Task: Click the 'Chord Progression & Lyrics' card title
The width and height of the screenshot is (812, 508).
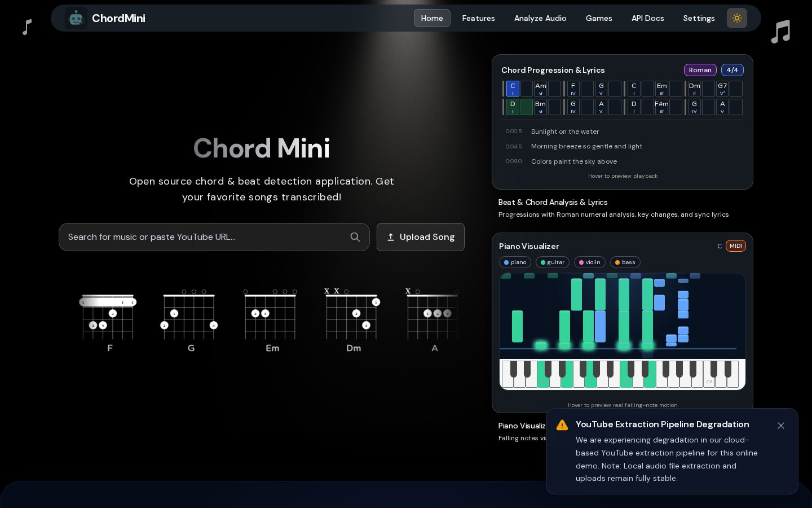Action: coord(553,70)
